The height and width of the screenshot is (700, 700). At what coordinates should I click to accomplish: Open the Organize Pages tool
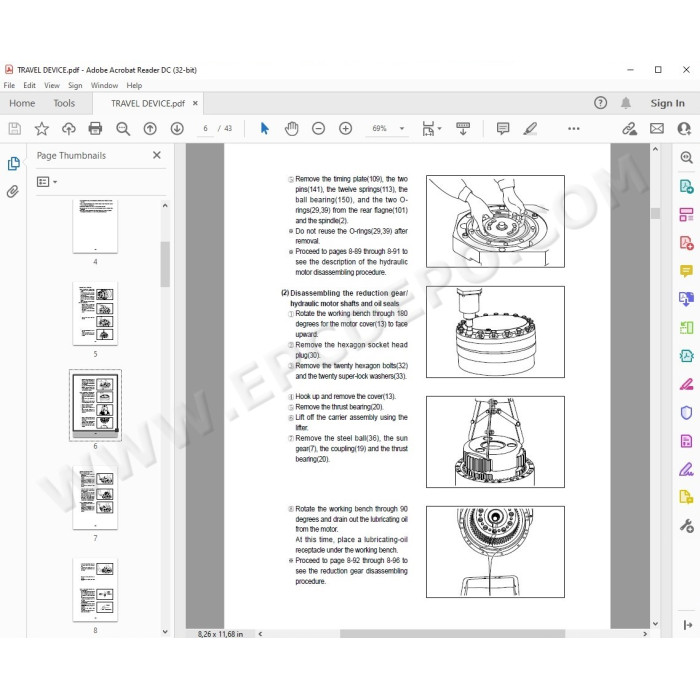coord(686,214)
